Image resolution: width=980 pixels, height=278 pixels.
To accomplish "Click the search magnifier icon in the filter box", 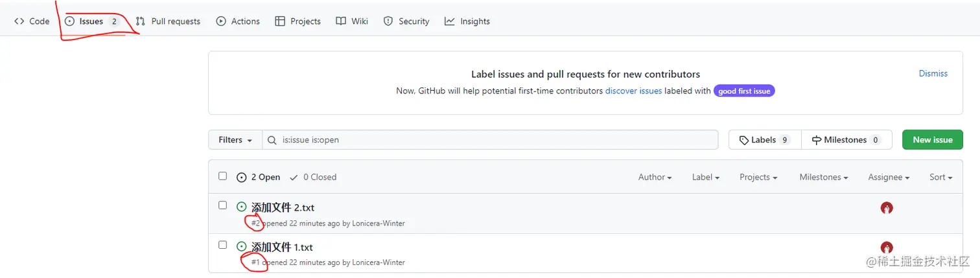I will pos(273,140).
